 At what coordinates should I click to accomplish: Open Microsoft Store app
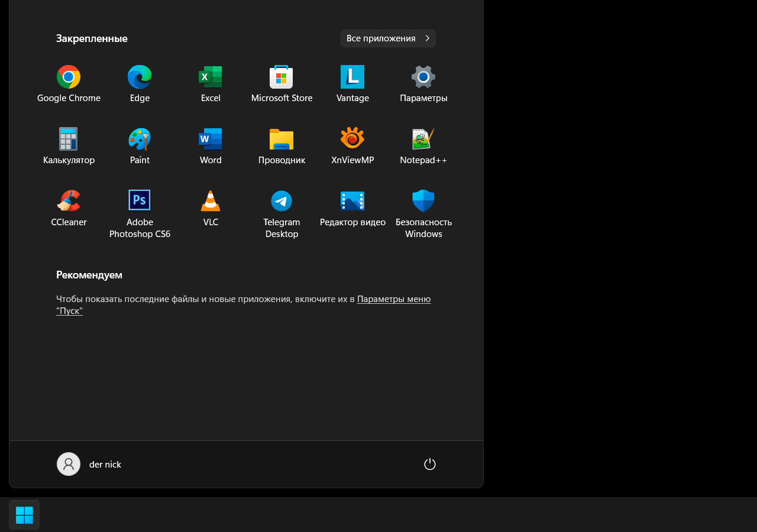pyautogui.click(x=282, y=85)
